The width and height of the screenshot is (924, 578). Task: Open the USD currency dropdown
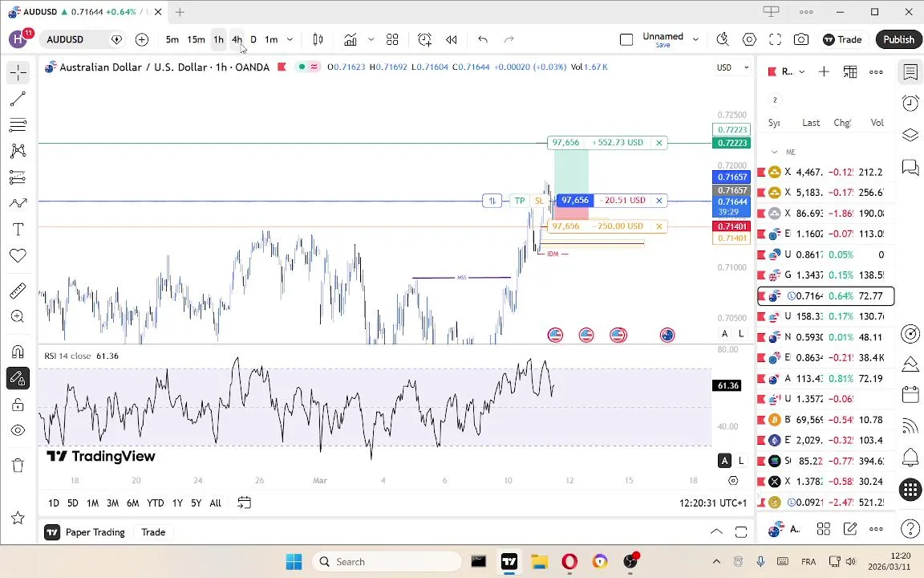click(x=732, y=67)
